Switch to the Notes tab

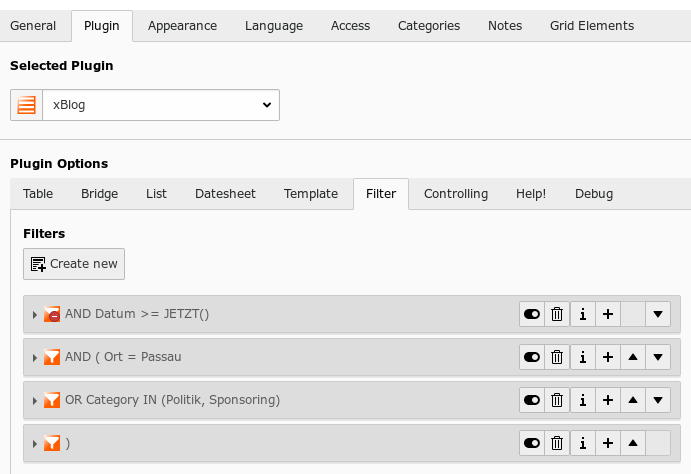click(x=505, y=26)
